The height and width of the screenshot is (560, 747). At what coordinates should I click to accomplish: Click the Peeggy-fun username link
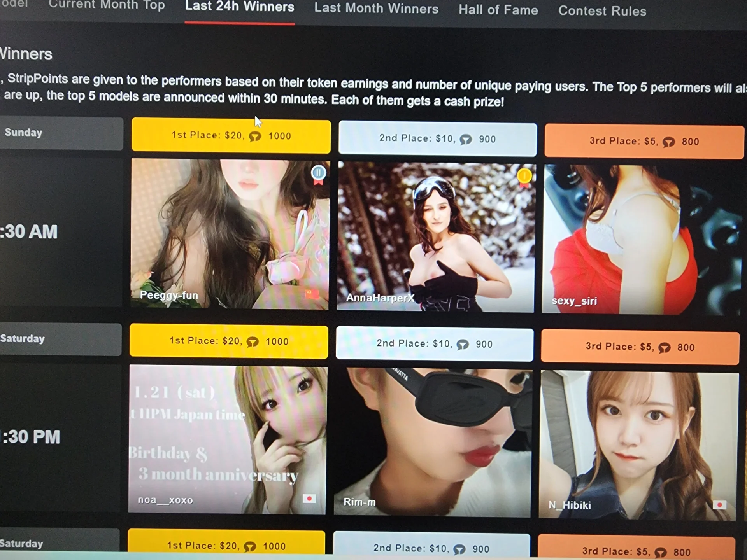[169, 295]
